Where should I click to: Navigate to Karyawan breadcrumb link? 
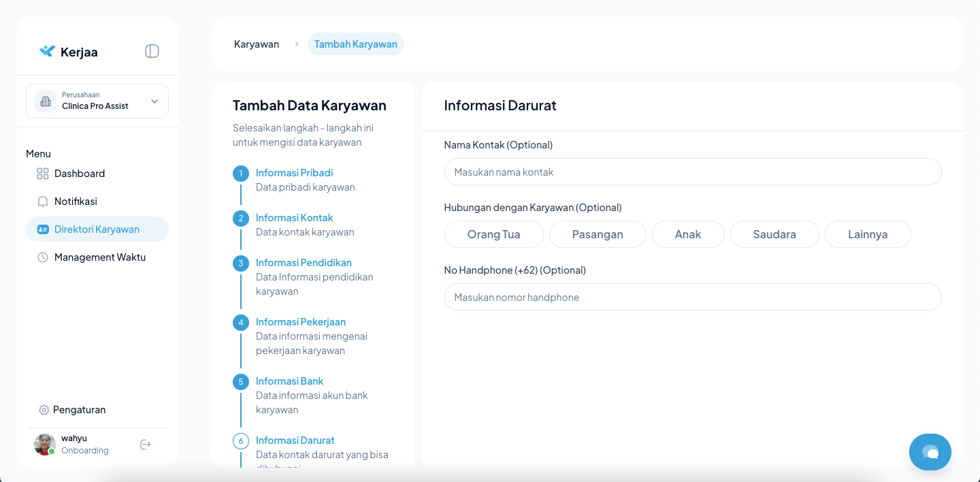(x=257, y=44)
